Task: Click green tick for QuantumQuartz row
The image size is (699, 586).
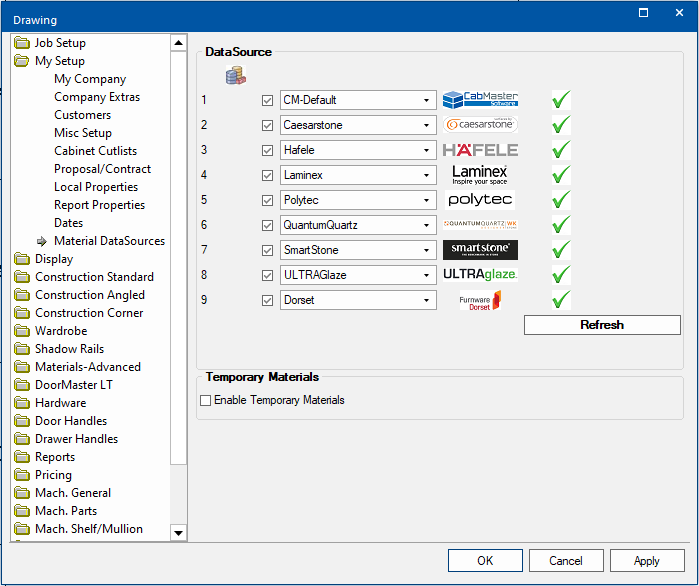Action: (x=561, y=225)
